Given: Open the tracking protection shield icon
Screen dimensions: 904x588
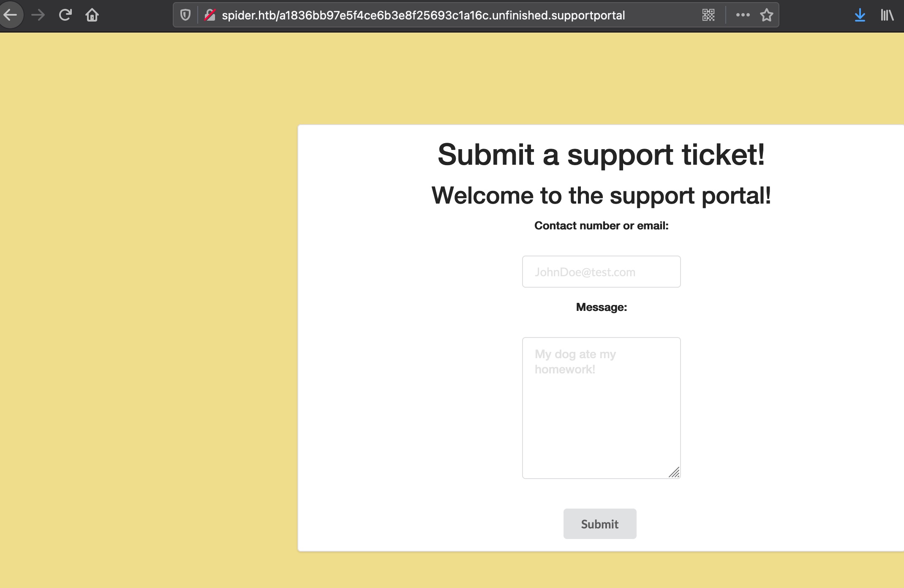Looking at the screenshot, I should pos(185,15).
